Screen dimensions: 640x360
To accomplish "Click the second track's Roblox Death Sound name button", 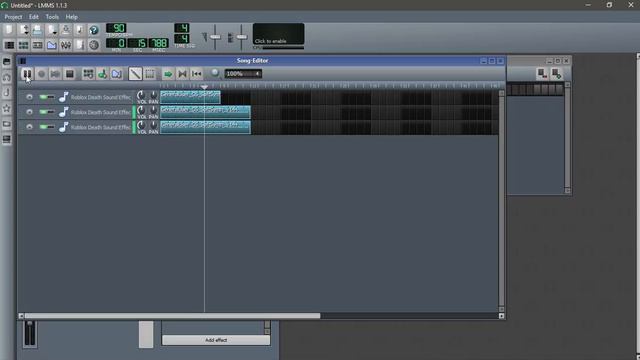I will 95,112.
